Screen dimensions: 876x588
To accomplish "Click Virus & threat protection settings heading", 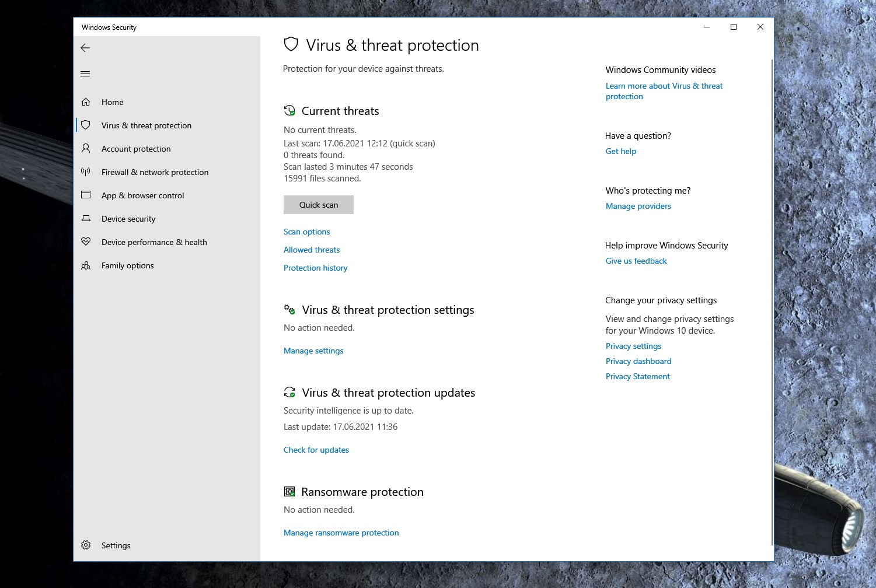I will (388, 310).
